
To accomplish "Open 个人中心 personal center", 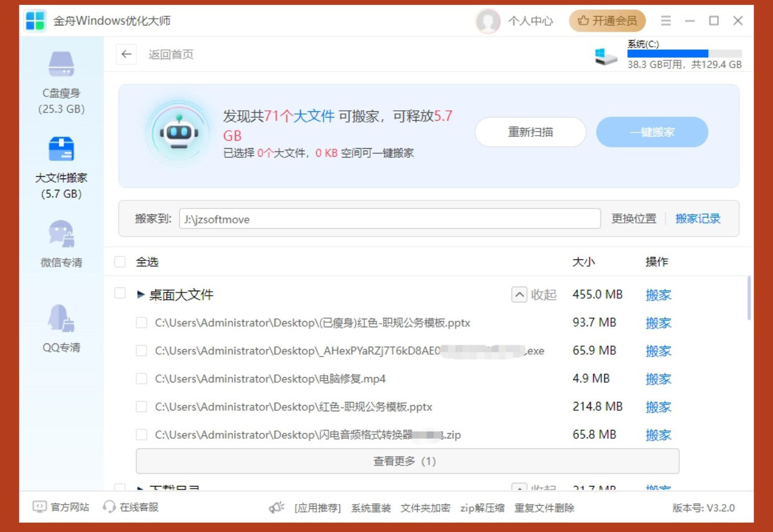I will pyautogui.click(x=530, y=21).
